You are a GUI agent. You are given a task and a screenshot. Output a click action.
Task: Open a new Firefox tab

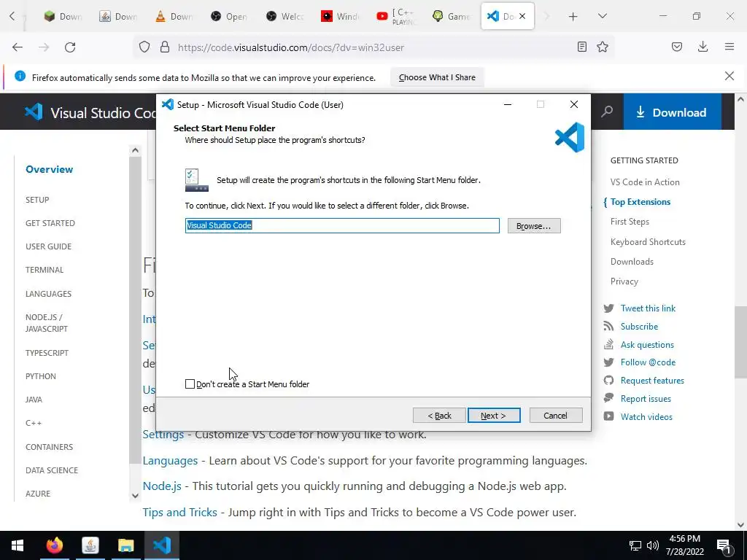[573, 17]
